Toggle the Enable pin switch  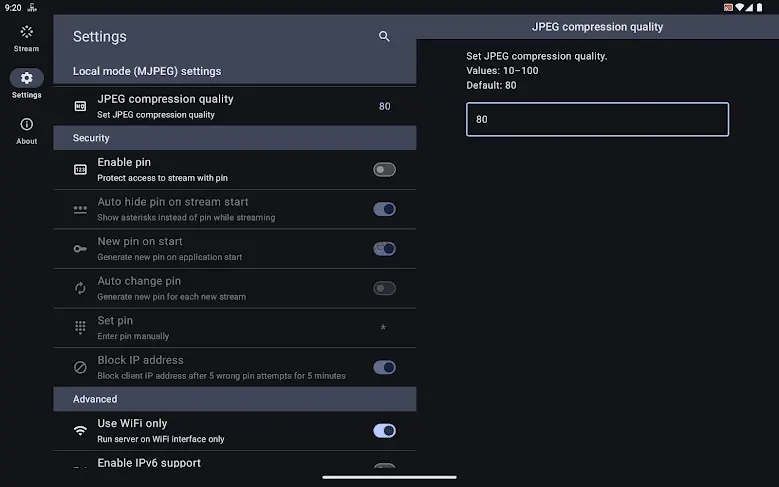tap(384, 170)
